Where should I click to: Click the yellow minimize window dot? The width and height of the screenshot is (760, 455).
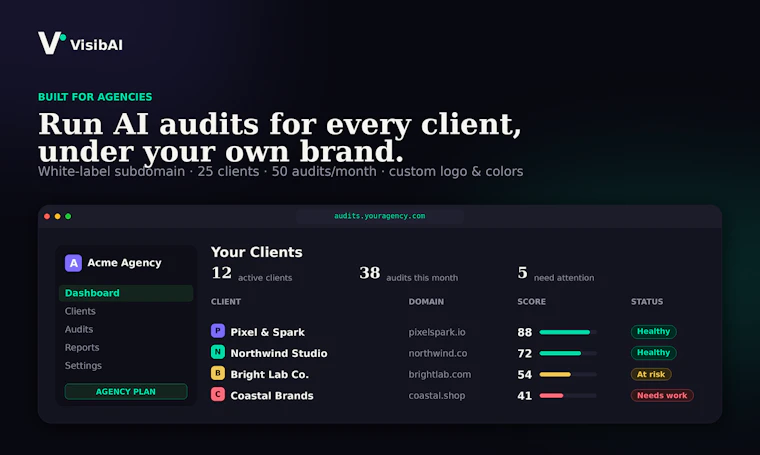[x=58, y=216]
